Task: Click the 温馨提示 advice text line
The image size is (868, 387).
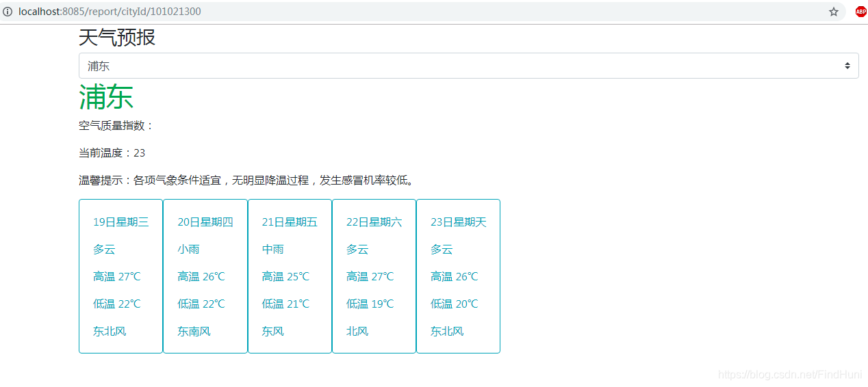Action: 246,181
